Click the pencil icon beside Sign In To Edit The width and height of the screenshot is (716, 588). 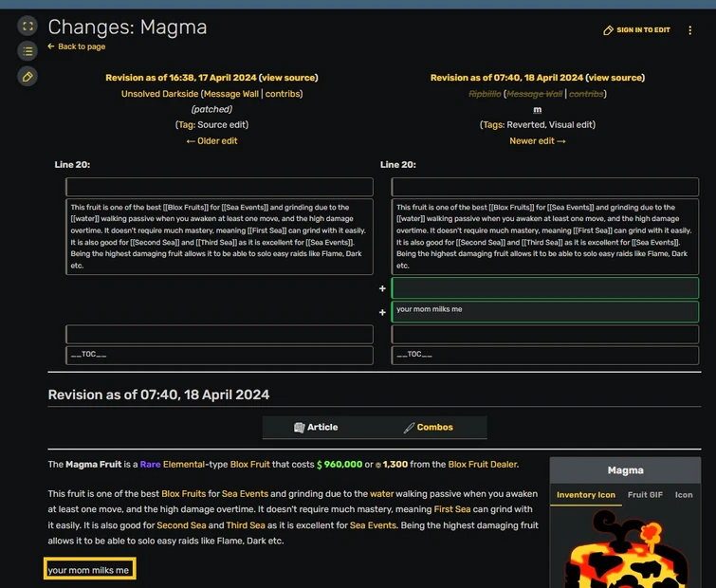pyautogui.click(x=608, y=30)
